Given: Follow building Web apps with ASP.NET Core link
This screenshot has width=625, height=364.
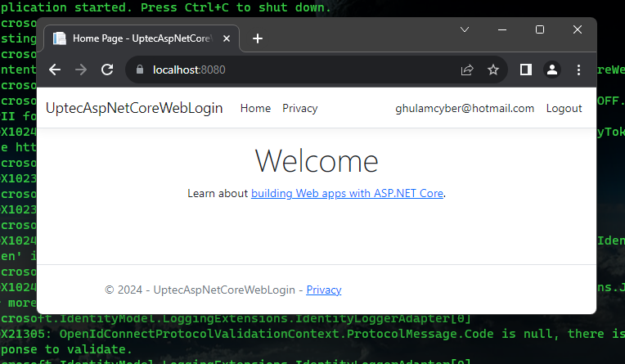Looking at the screenshot, I should [347, 194].
